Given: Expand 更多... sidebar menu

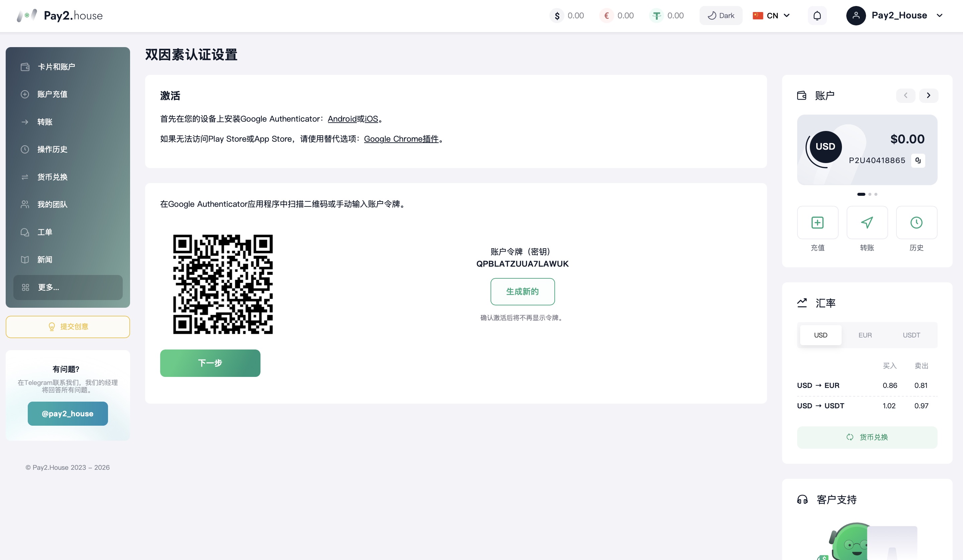Looking at the screenshot, I should (x=68, y=287).
